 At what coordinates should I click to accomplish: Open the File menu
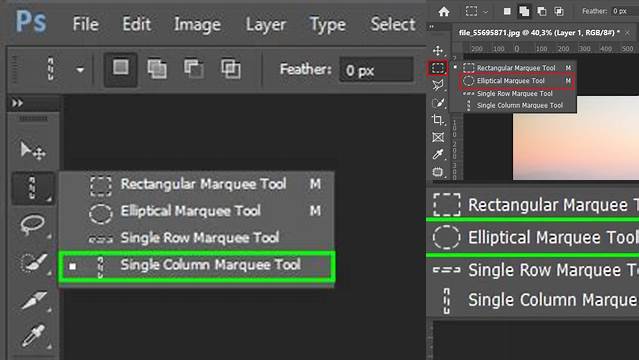click(x=86, y=24)
